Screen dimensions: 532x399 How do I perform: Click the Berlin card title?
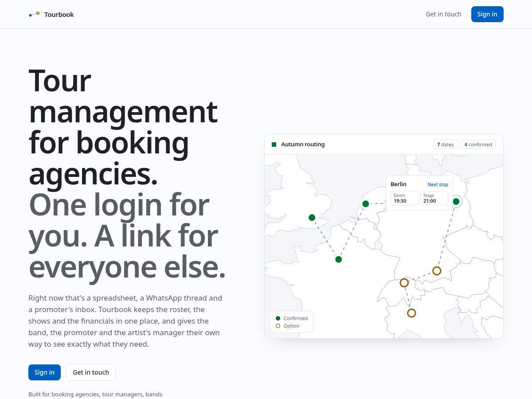[x=399, y=184]
